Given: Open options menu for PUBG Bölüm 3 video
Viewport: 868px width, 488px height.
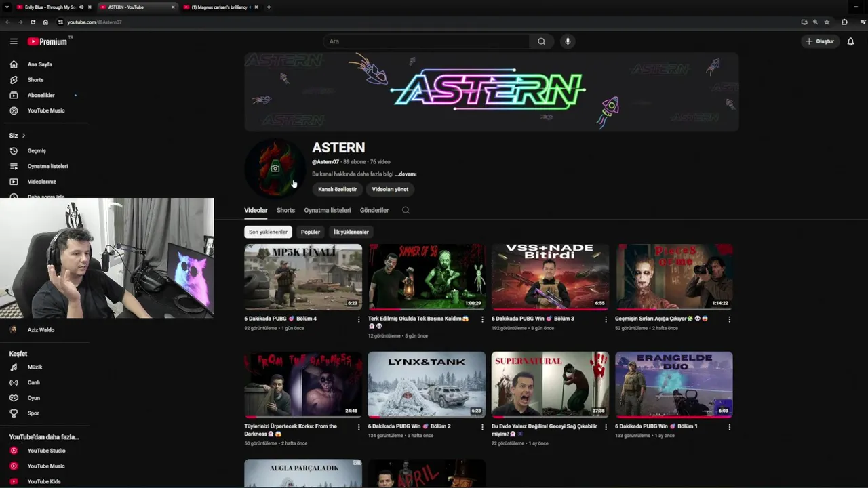Looking at the screenshot, I should pos(606,319).
